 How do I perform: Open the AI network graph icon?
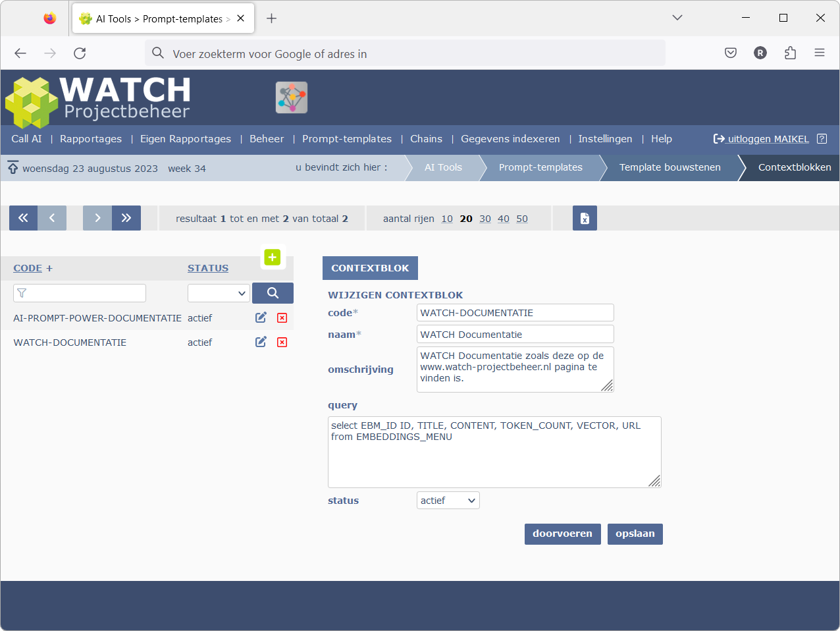[x=292, y=97]
